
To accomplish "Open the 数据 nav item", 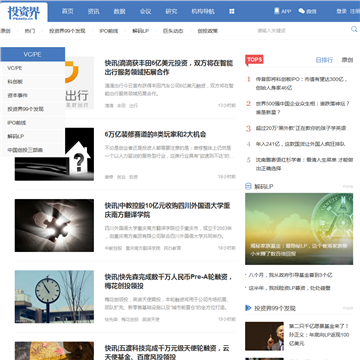I will [120, 11].
